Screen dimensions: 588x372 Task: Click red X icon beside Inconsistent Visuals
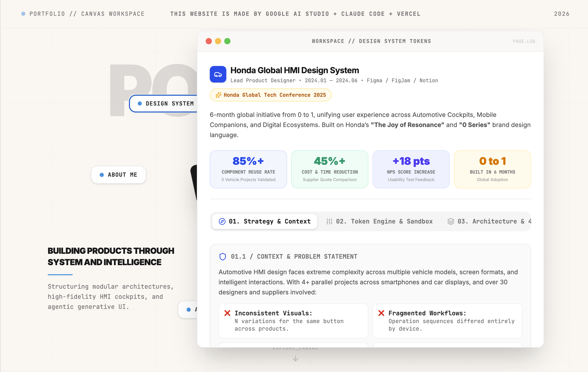(x=227, y=313)
